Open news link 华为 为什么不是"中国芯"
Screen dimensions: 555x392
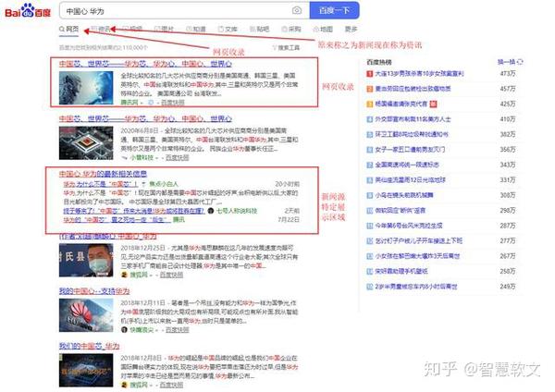click(x=101, y=184)
